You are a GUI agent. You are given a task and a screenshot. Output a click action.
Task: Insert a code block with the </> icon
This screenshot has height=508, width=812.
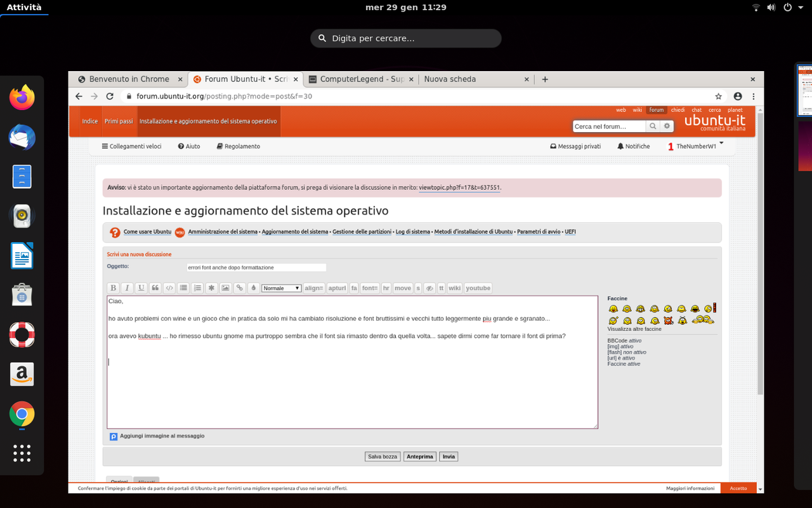tap(169, 288)
